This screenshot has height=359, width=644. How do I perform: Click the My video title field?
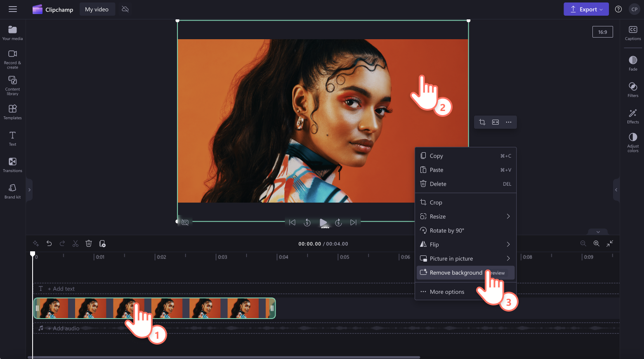[97, 9]
